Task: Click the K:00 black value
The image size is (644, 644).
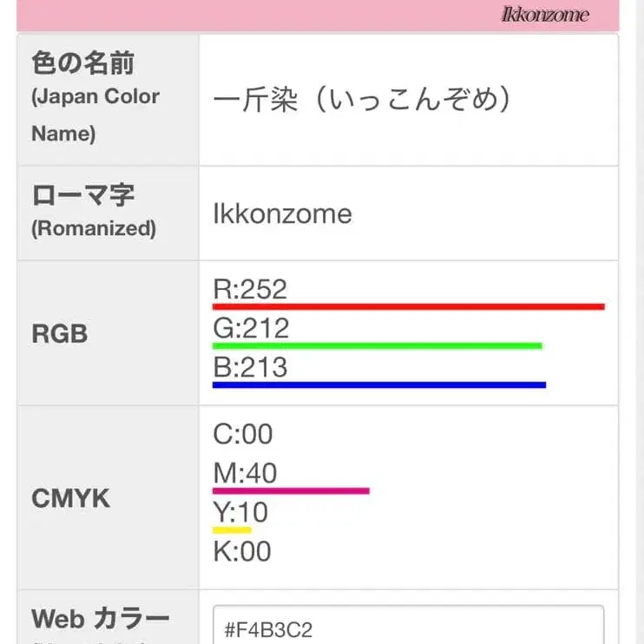Action: click(242, 551)
